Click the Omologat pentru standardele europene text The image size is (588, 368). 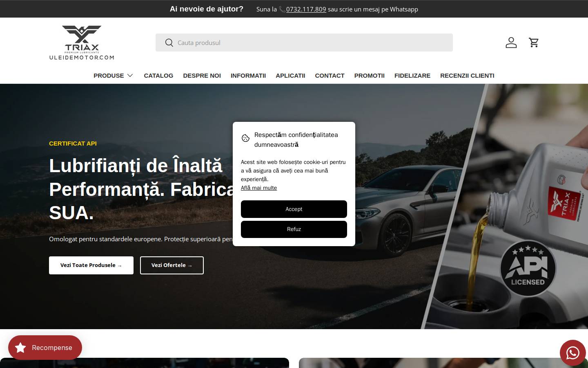(x=141, y=239)
